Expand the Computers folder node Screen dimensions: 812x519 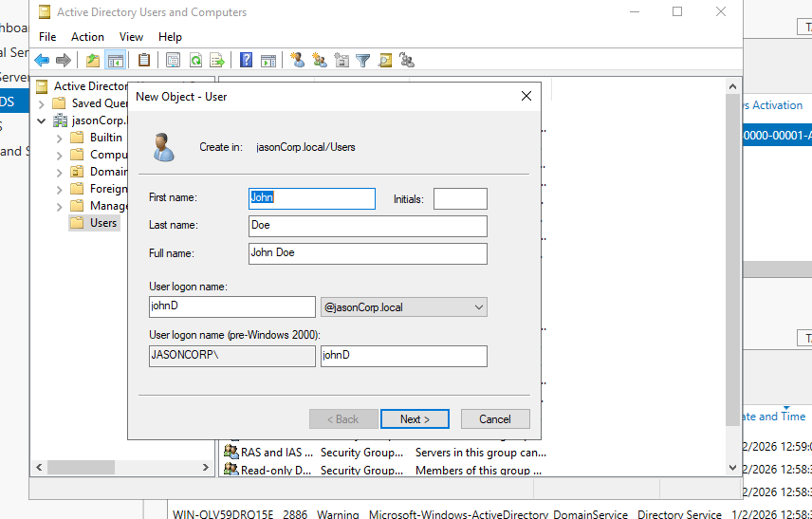[59, 156]
